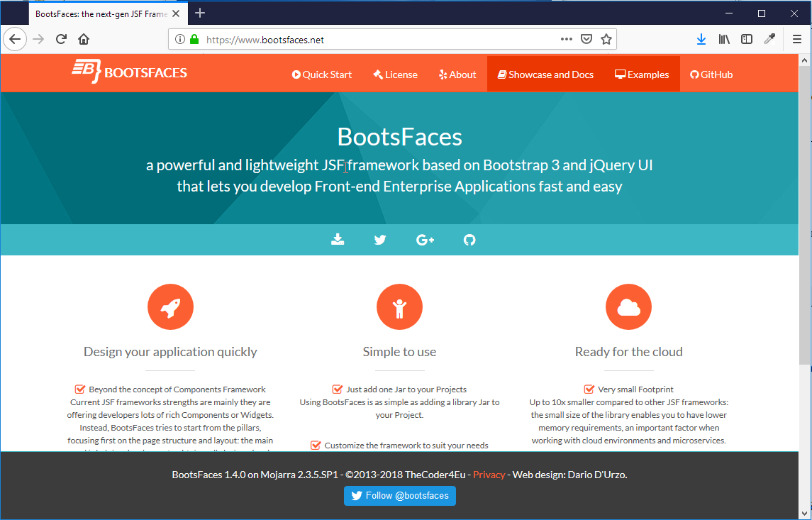Click the cloud circle icon

point(628,306)
